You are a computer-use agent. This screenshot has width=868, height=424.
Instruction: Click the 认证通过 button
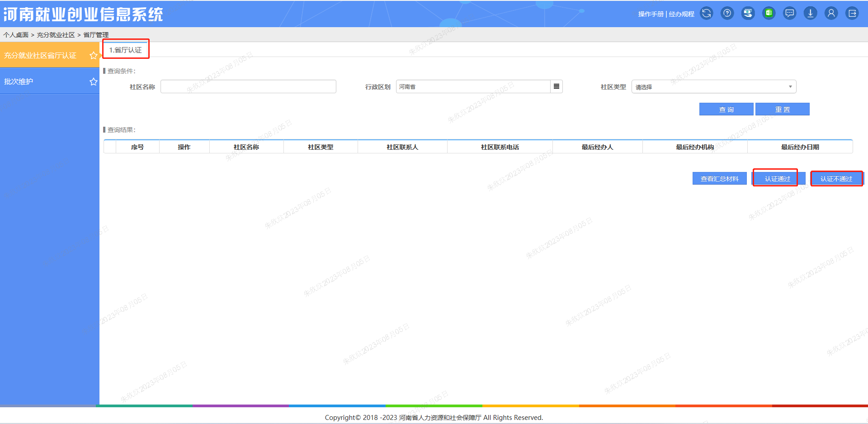point(775,178)
